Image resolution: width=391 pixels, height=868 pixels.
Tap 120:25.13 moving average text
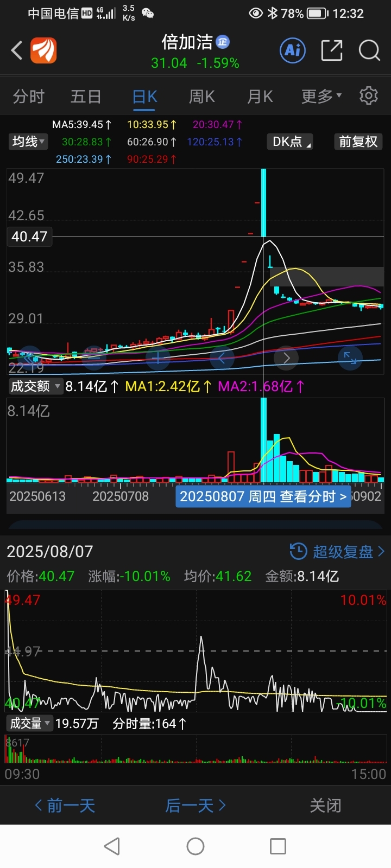click(215, 142)
